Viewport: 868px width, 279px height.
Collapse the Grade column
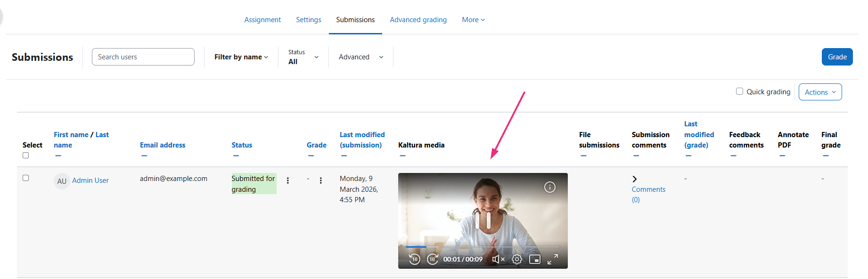pos(311,156)
